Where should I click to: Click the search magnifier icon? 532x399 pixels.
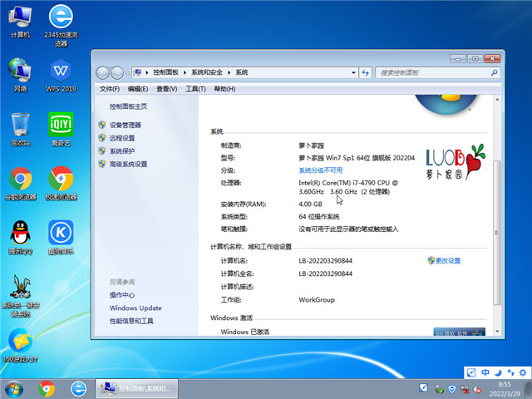pos(494,72)
